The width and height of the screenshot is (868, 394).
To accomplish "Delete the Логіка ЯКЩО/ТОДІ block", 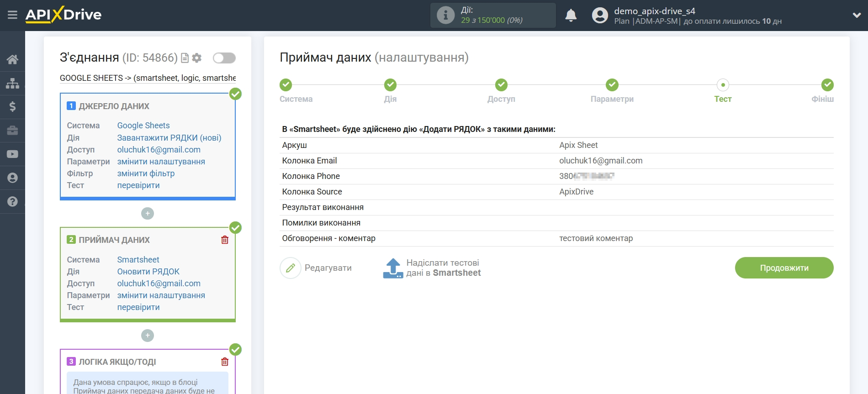I will tap(225, 362).
